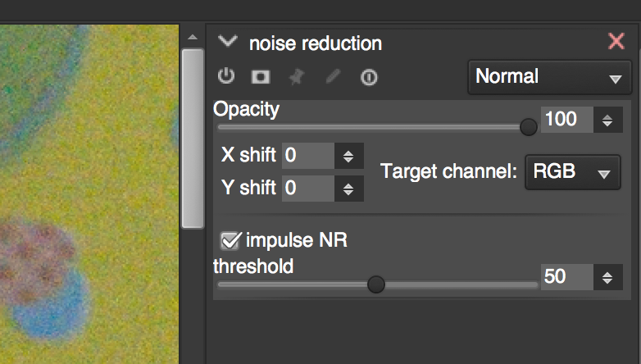
Task: Click the threshold value field showing 50
Action: 567,277
